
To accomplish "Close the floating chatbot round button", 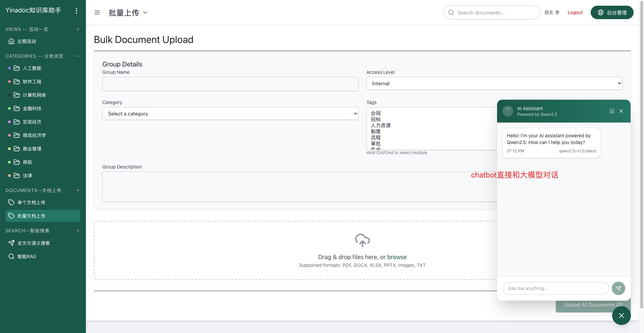I will point(621,316).
